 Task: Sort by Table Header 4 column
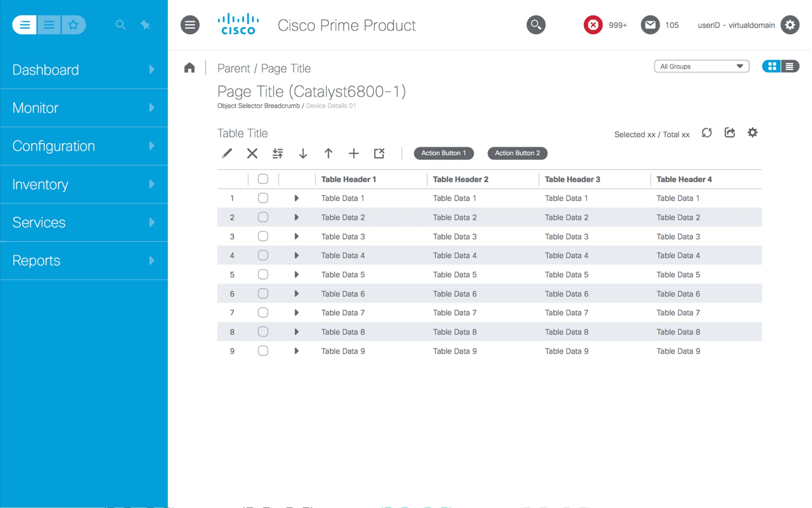(684, 179)
